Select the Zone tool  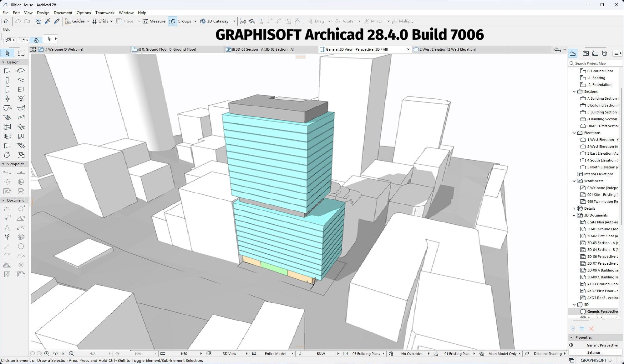coord(21,155)
